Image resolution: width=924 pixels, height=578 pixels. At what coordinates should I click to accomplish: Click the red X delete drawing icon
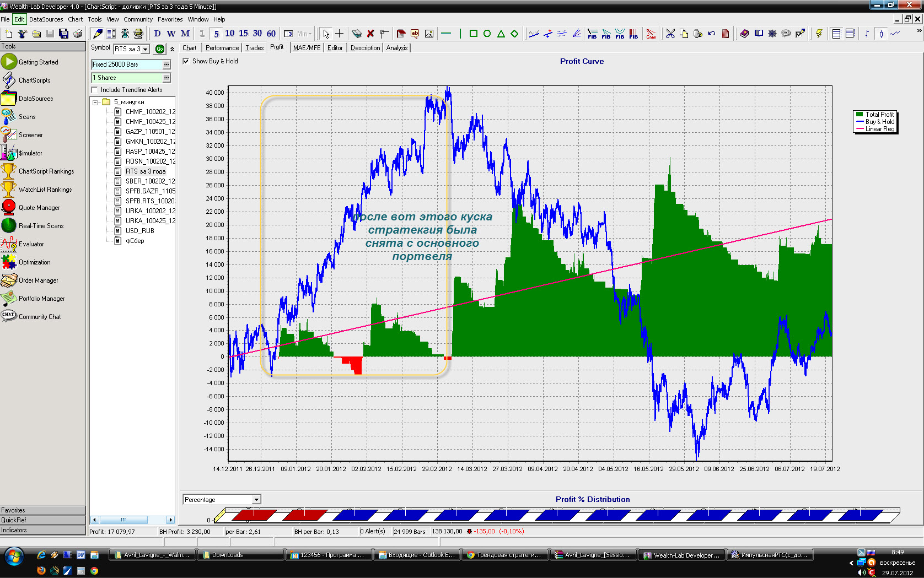(370, 34)
